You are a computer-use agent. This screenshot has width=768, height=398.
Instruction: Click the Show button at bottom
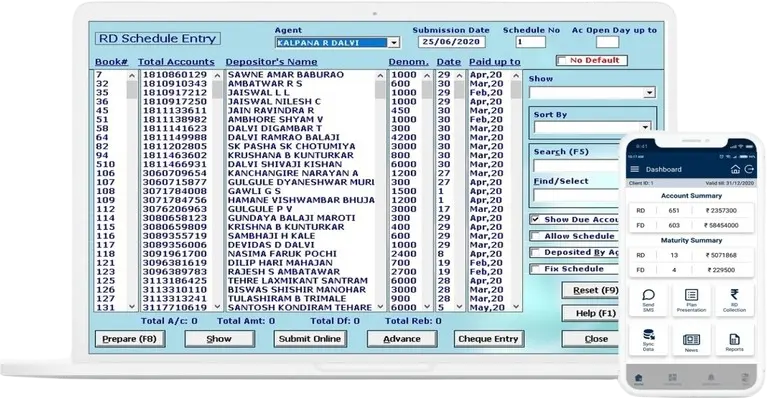(x=219, y=339)
